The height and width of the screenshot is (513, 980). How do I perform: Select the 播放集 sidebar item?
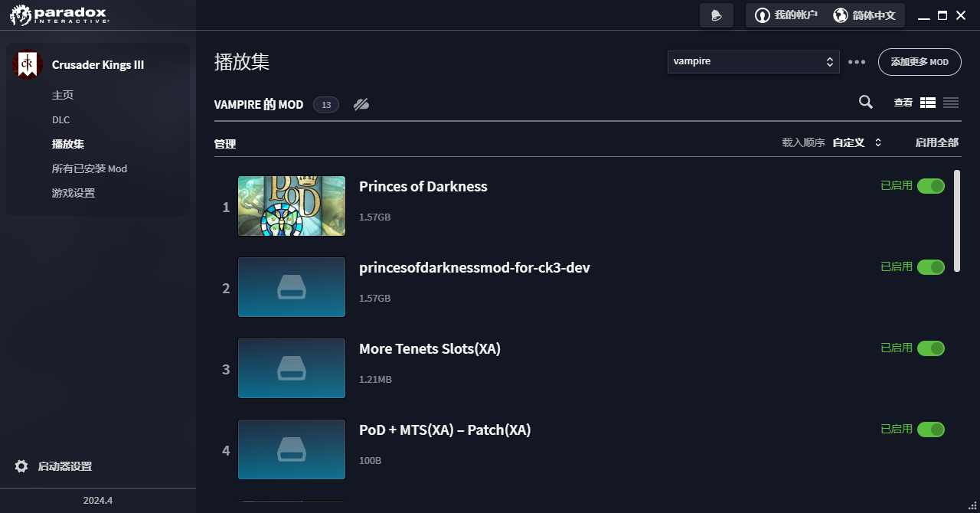tap(68, 144)
